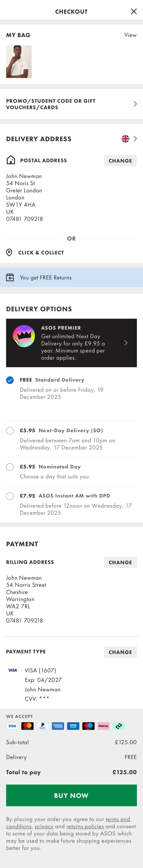Click the Klarna payment icon

[x=103, y=726]
